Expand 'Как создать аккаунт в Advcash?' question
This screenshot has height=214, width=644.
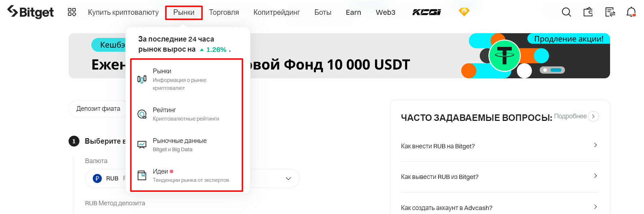coord(500,208)
